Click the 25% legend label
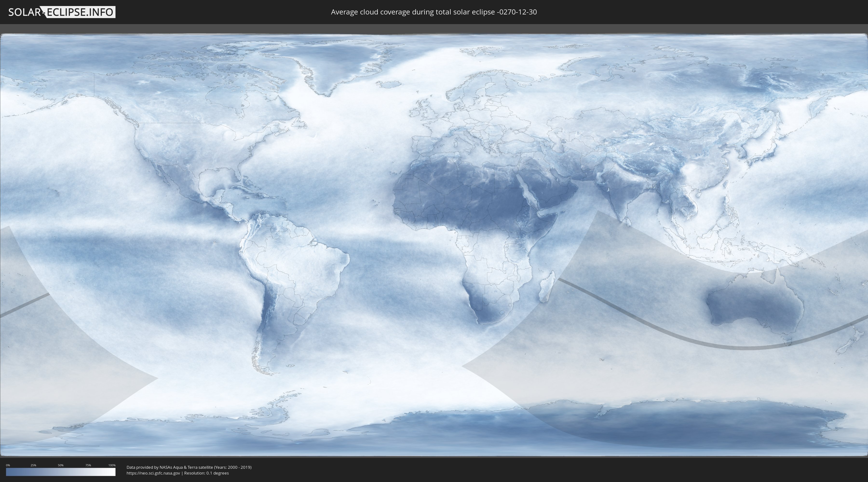 (x=33, y=465)
